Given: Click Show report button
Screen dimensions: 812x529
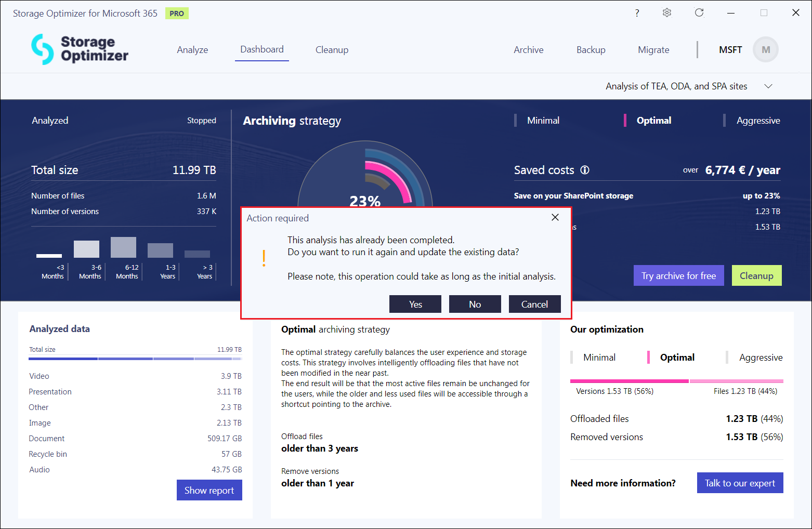Looking at the screenshot, I should point(209,490).
